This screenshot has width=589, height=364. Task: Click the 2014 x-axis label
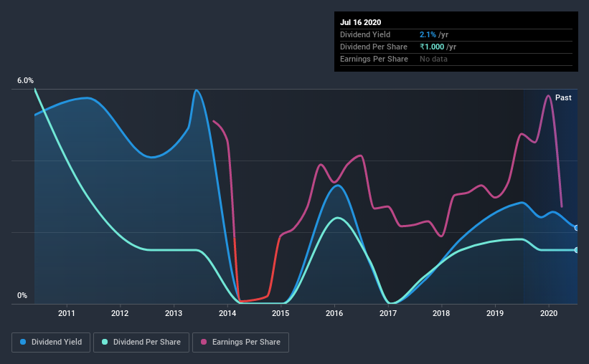pyautogui.click(x=227, y=313)
